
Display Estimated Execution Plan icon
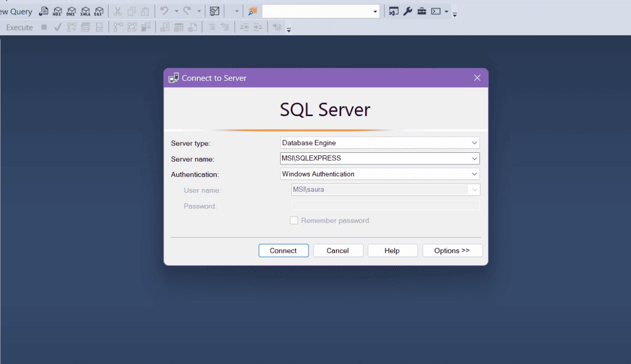(72, 27)
